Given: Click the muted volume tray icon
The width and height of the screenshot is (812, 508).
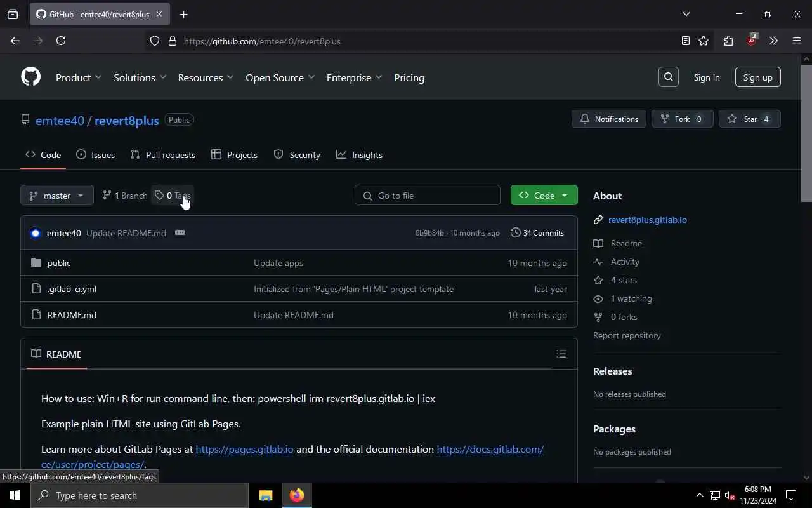Looking at the screenshot, I should (730, 495).
